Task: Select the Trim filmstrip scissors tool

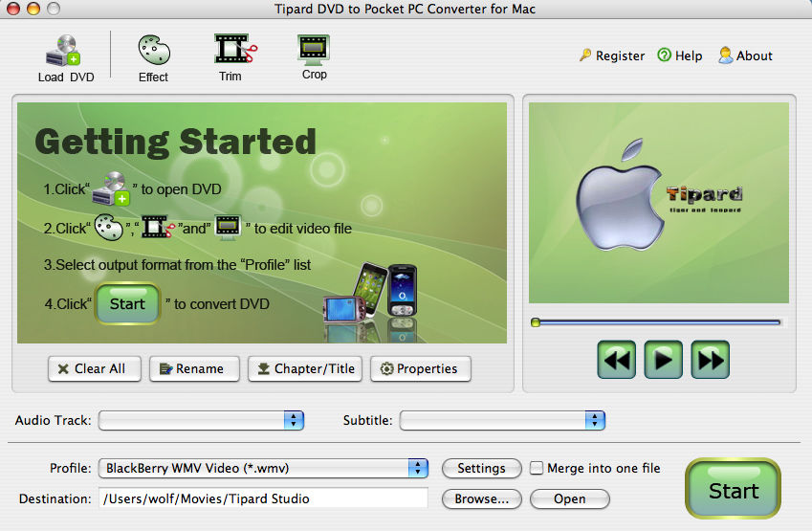Action: pyautogui.click(x=235, y=57)
